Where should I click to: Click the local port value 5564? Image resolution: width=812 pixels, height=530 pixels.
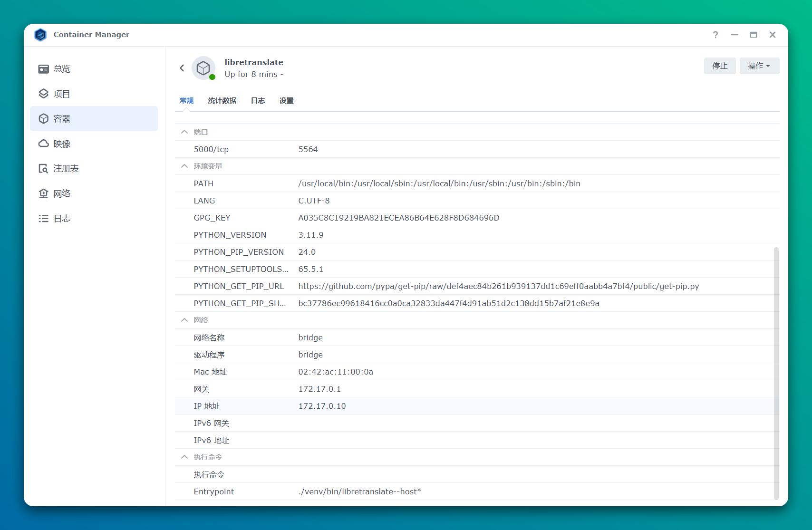(308, 149)
